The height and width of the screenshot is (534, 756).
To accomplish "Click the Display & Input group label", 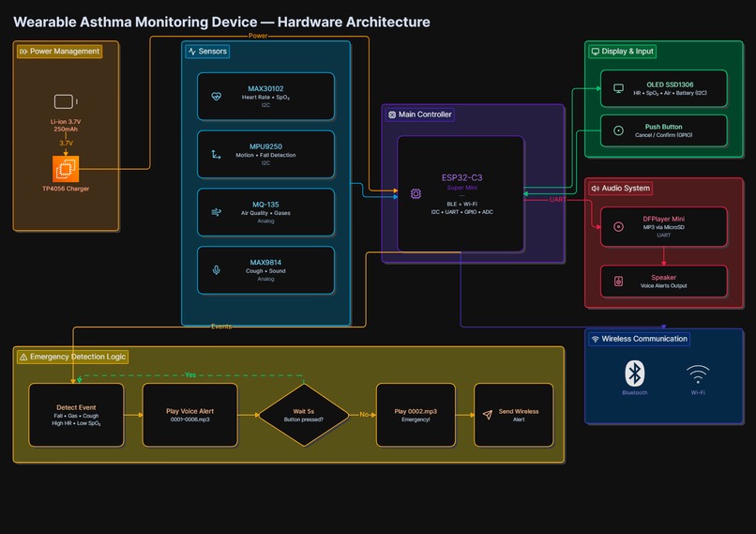I will [x=627, y=51].
